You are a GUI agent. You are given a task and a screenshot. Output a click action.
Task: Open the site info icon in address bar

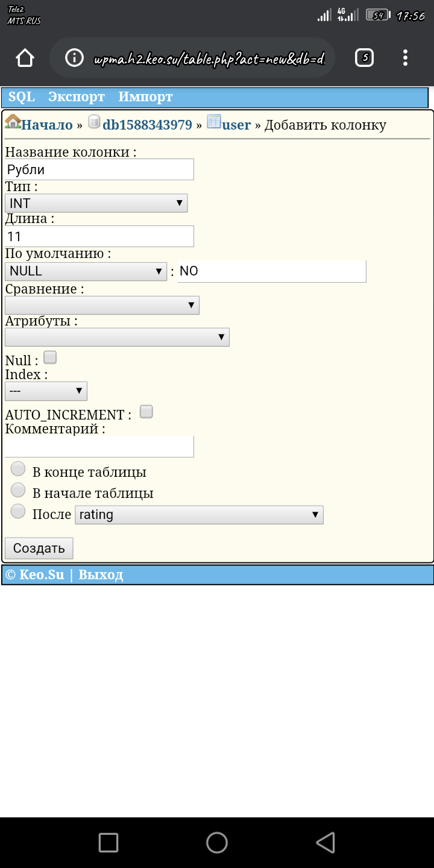74,58
